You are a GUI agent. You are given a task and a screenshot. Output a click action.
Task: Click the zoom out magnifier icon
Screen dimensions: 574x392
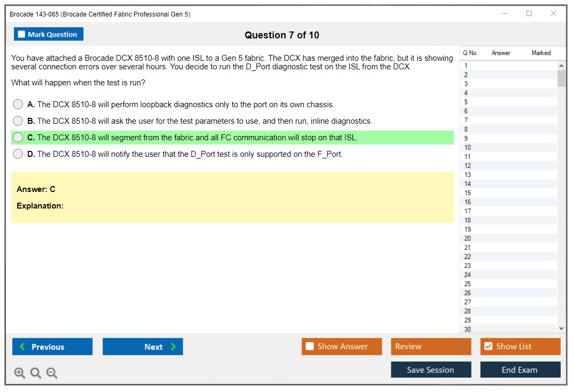pyautogui.click(x=52, y=373)
